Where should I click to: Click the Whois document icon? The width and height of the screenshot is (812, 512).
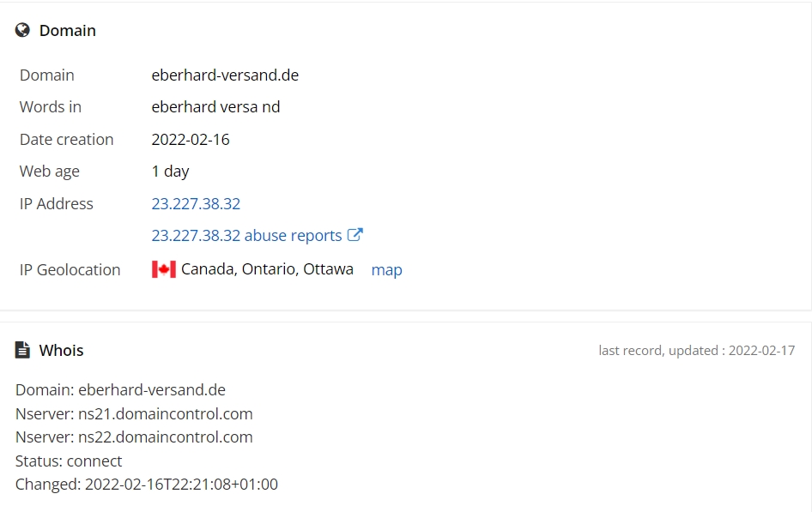[x=22, y=350]
